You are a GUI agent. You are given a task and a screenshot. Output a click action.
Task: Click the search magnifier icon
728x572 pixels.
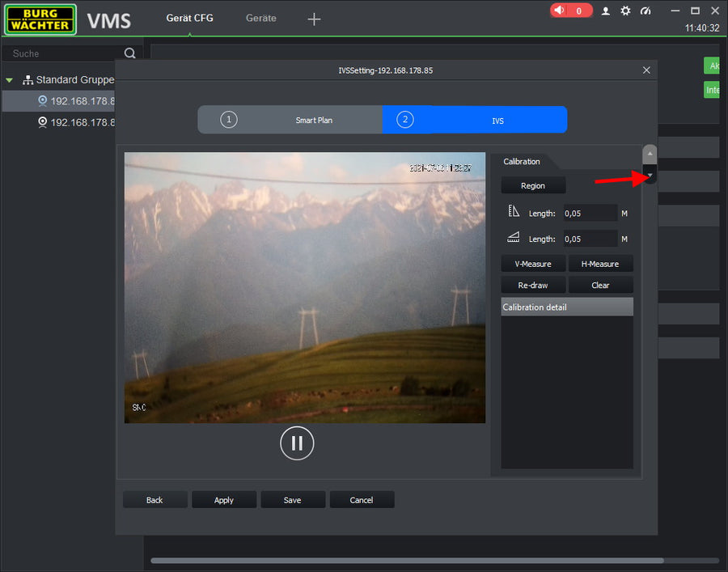click(x=129, y=53)
